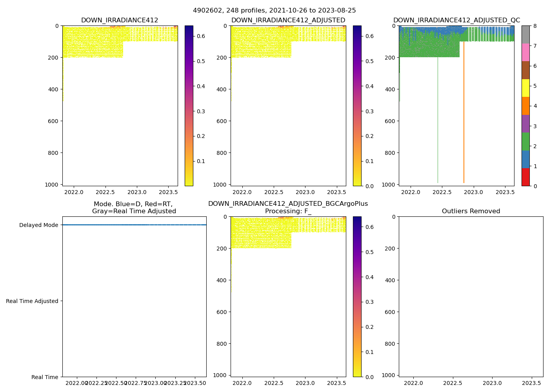
Task: Click the Outliers Removed plot title
Action: pos(471,211)
